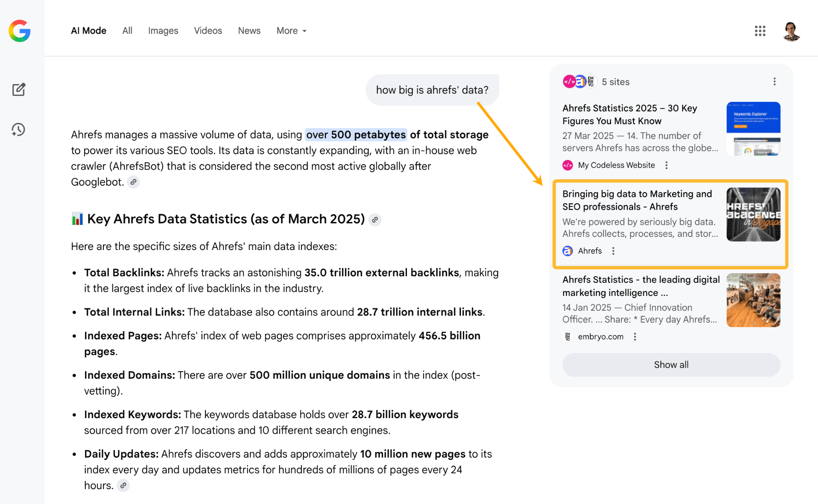
Task: Open the search history panel
Action: pyautogui.click(x=18, y=129)
